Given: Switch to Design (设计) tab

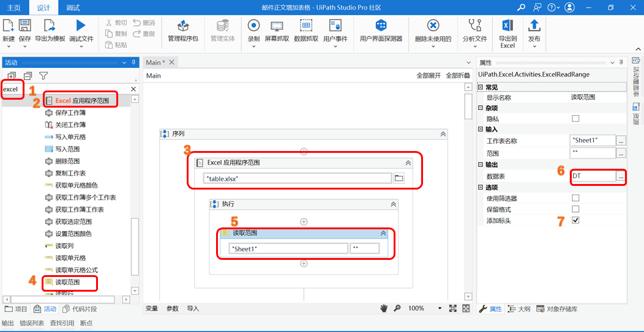Looking at the screenshot, I should pos(43,7).
